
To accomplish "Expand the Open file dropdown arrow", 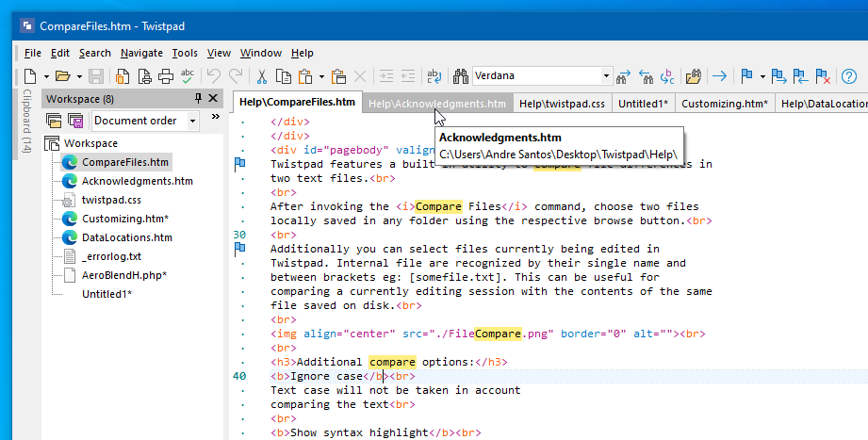I will [x=79, y=76].
